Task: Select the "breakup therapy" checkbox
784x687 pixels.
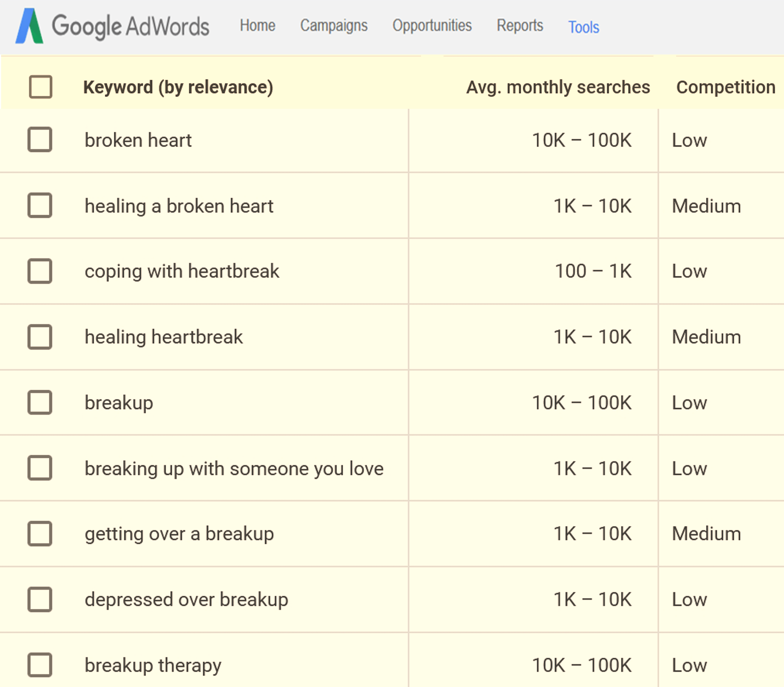Action: point(40,665)
